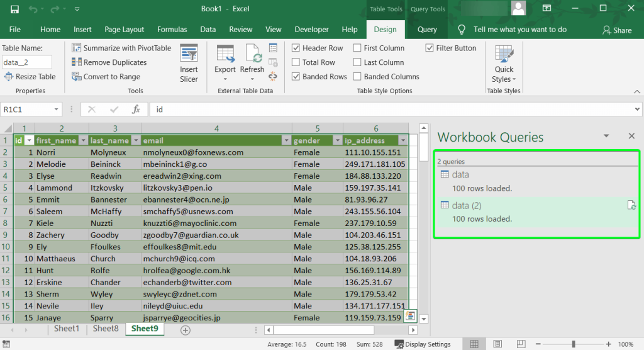Click the Save icon in title bar
644x350 pixels.
[x=14, y=9]
